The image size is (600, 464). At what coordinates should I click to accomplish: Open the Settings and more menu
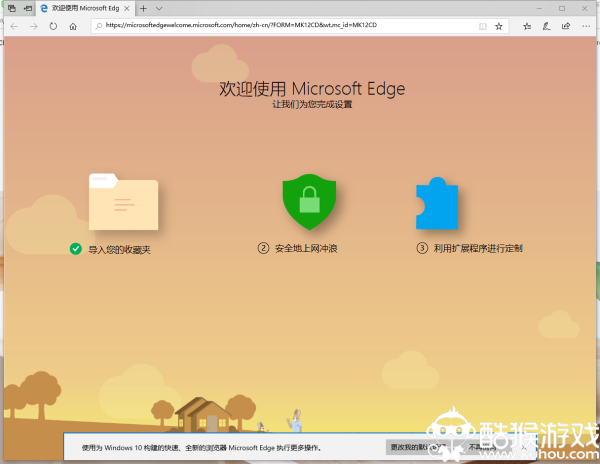click(586, 26)
